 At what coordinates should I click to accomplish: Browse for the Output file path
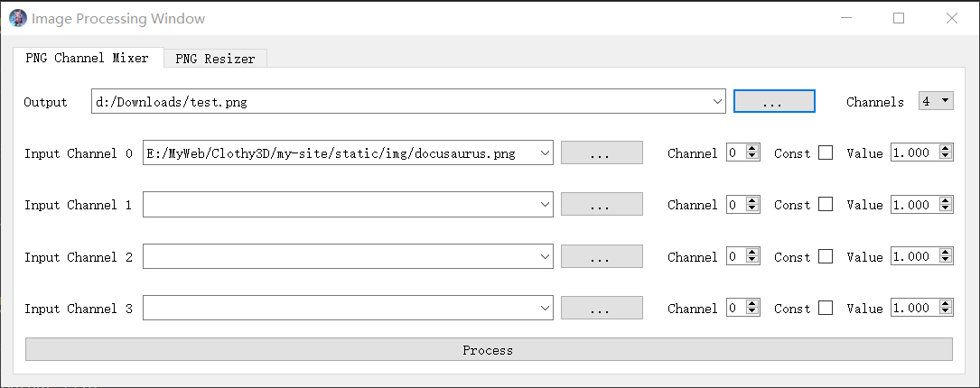[773, 102]
